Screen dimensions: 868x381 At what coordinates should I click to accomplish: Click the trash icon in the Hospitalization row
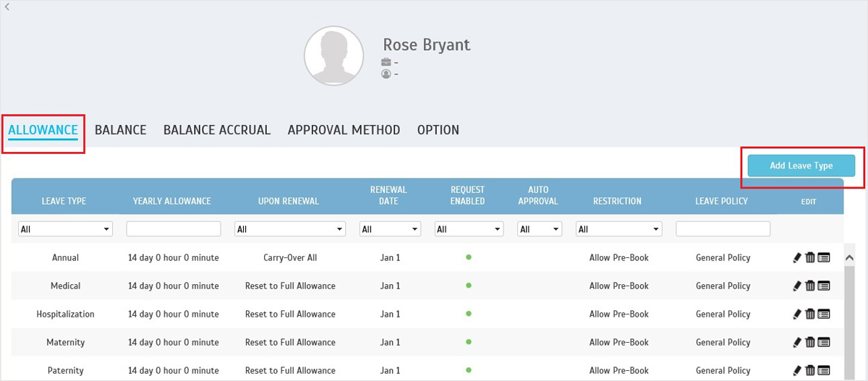810,314
